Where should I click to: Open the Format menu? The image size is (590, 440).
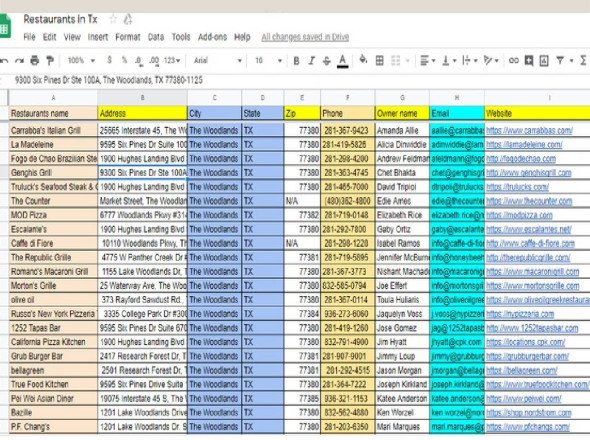(x=128, y=37)
